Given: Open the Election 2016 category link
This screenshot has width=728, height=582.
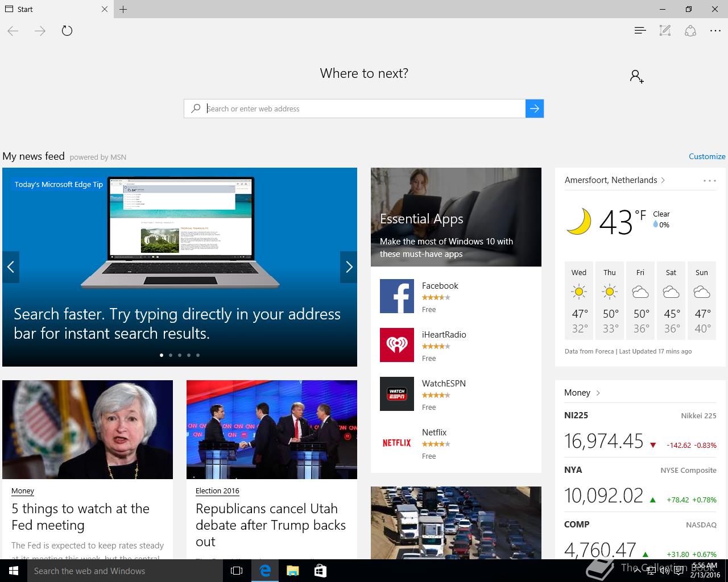Looking at the screenshot, I should click(217, 490).
